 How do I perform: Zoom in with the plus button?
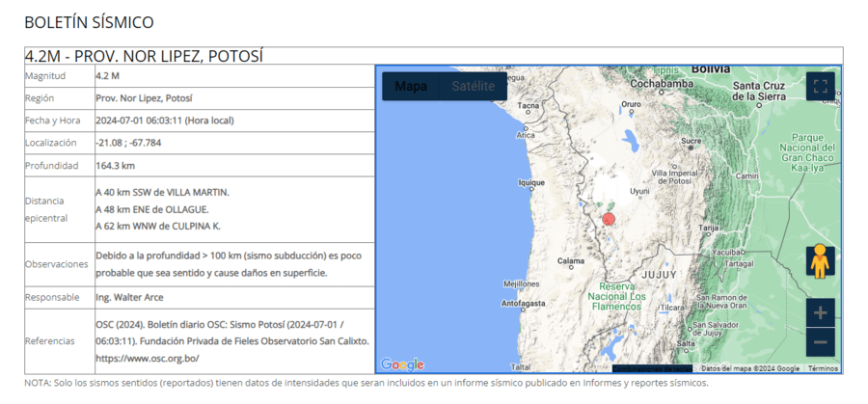[820, 313]
